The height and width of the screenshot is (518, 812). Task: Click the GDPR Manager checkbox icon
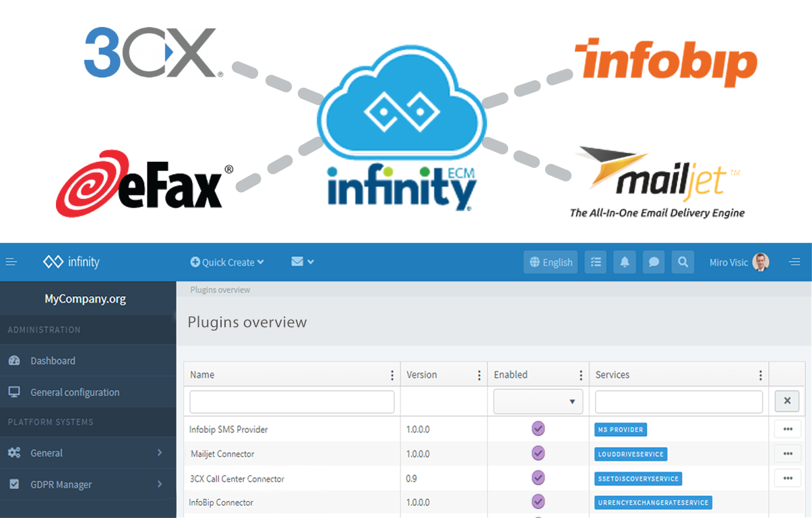(x=14, y=484)
